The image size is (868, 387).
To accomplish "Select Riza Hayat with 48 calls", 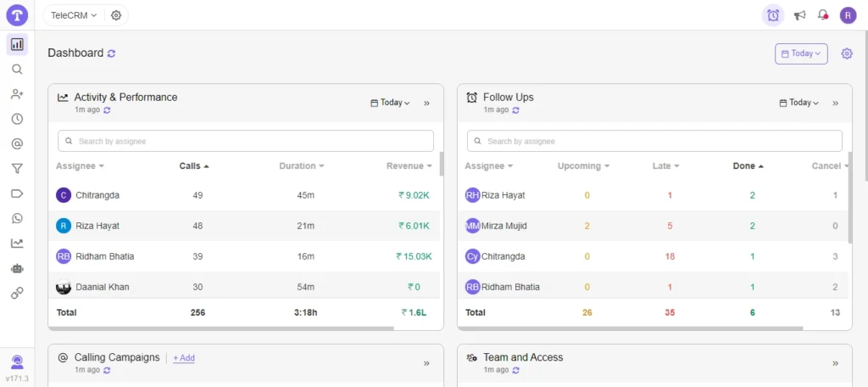I will [x=244, y=226].
